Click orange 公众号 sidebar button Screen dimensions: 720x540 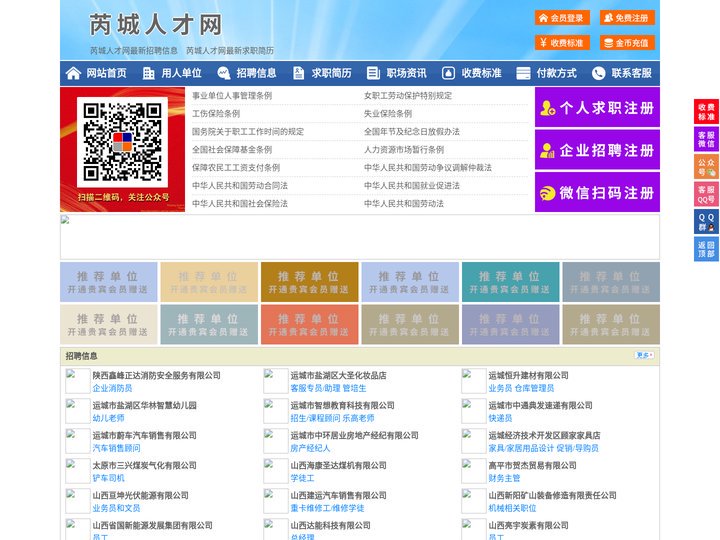coord(706,167)
